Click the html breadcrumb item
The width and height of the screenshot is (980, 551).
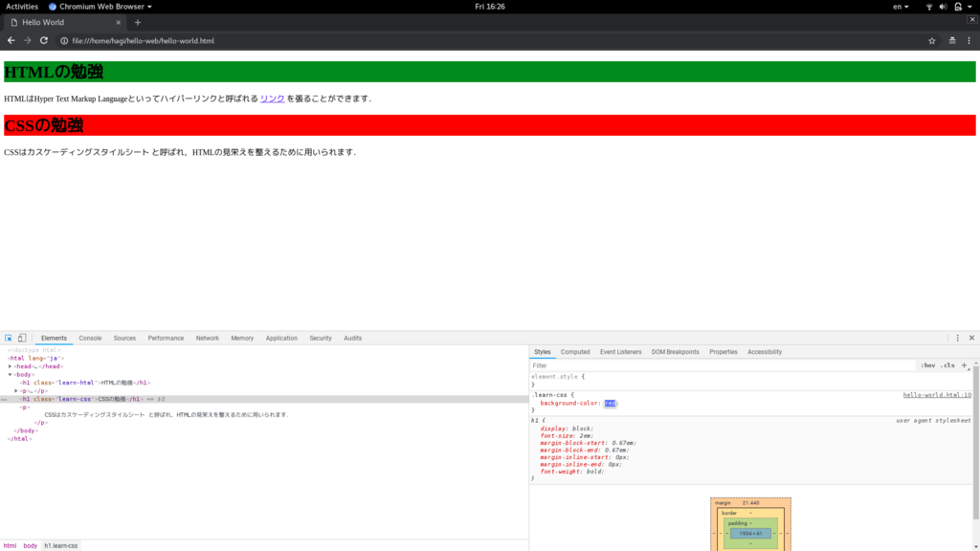click(x=10, y=545)
